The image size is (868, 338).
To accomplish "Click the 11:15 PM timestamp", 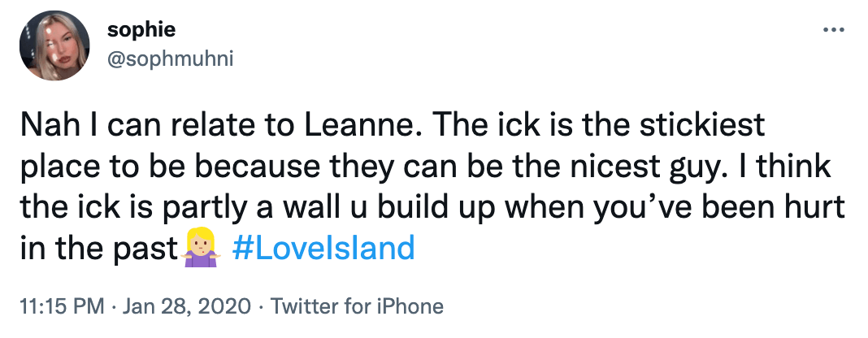I will pyautogui.click(x=60, y=306).
